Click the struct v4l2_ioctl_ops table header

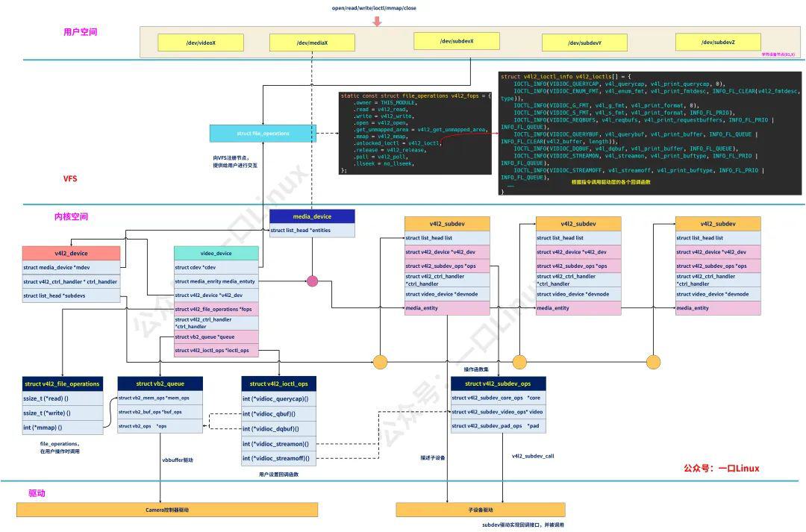278,384
